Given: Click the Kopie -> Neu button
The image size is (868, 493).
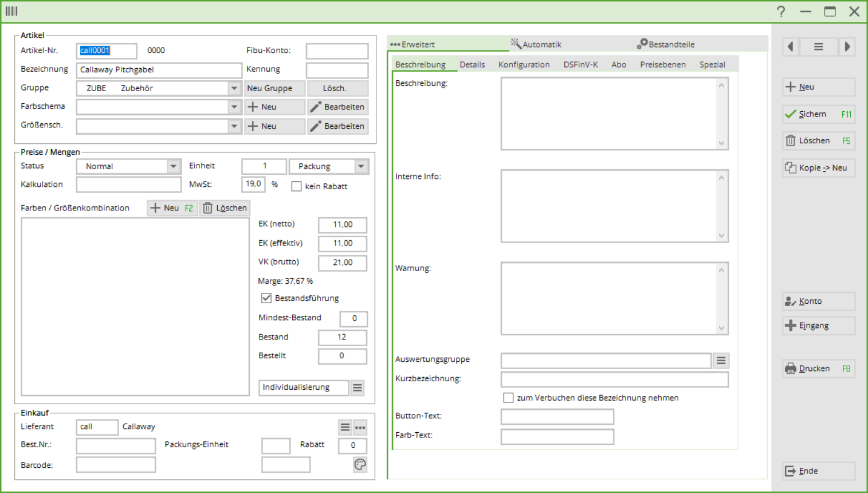Looking at the screenshot, I should pos(818,168).
